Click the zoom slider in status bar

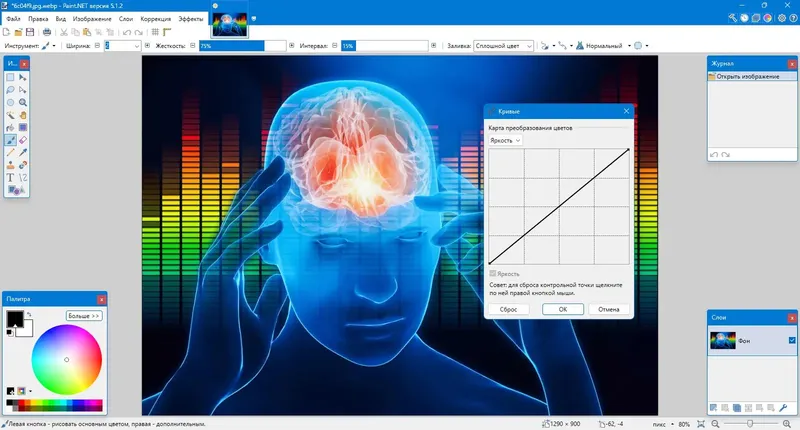click(751, 424)
